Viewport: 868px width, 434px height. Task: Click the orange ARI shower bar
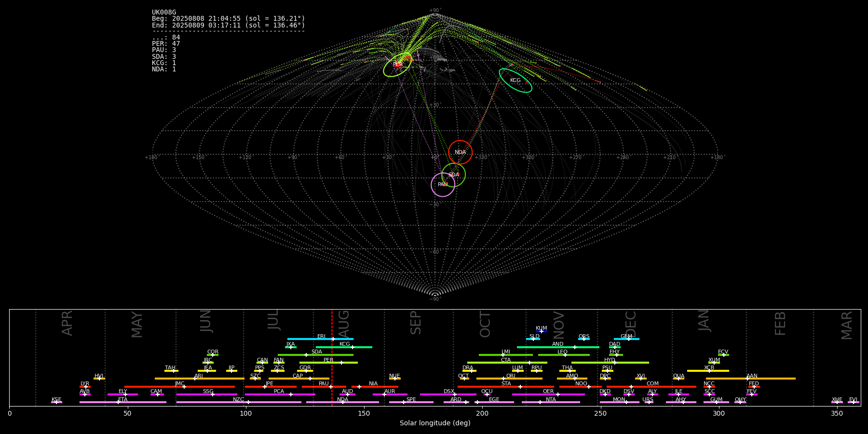point(200,379)
